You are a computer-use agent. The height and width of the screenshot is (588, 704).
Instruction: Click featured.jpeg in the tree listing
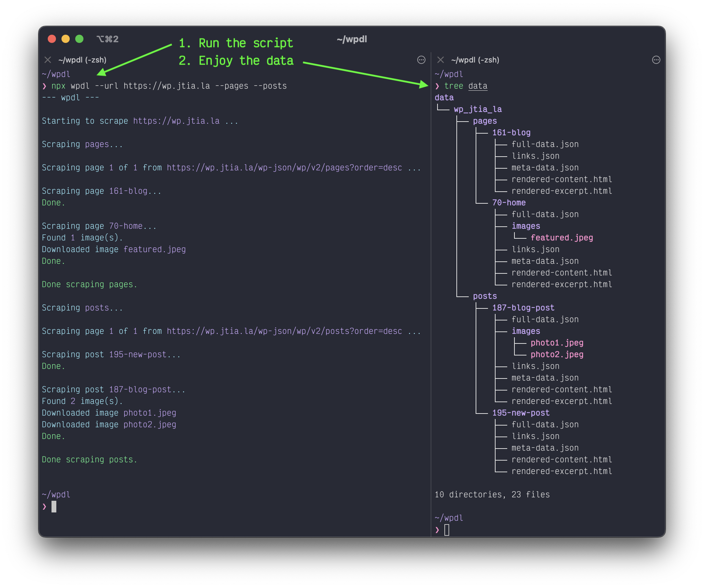click(x=561, y=238)
